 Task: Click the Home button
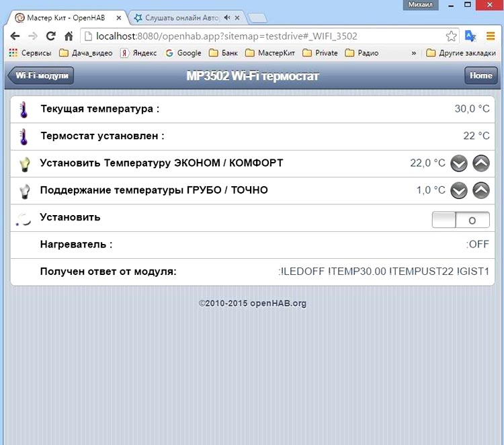[481, 76]
